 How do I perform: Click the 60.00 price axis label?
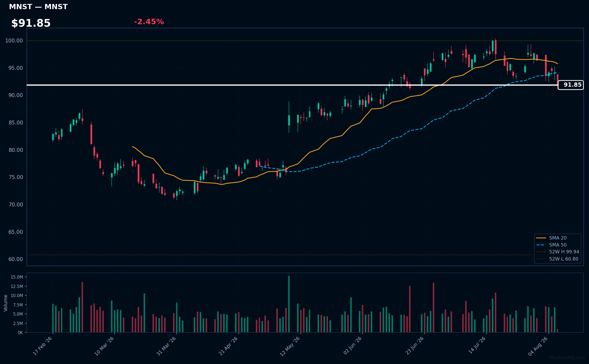coord(16,259)
